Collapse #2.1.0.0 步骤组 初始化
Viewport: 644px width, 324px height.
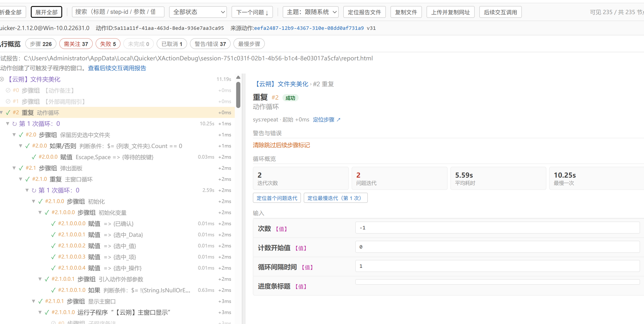(x=34, y=201)
